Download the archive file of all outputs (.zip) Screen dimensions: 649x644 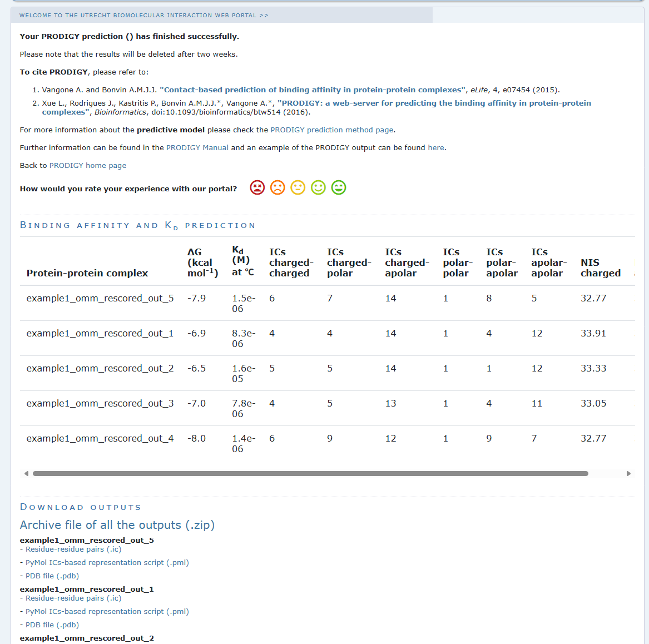tap(117, 525)
